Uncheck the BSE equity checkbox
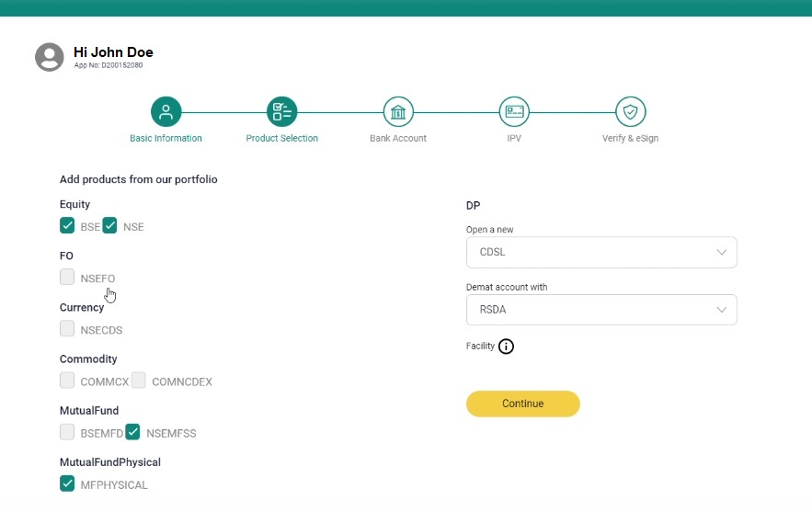This screenshot has width=812, height=512. pos(67,226)
